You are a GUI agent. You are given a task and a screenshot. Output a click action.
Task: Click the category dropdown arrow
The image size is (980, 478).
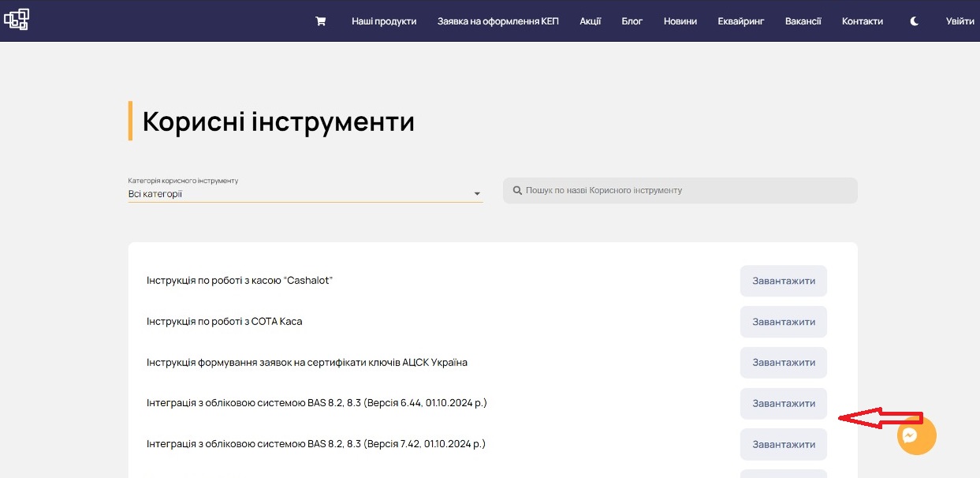point(477,194)
